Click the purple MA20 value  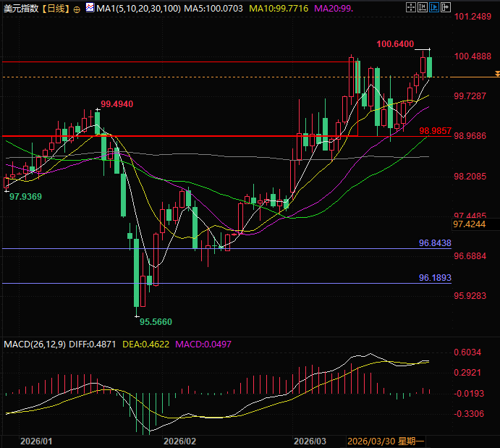334,9
